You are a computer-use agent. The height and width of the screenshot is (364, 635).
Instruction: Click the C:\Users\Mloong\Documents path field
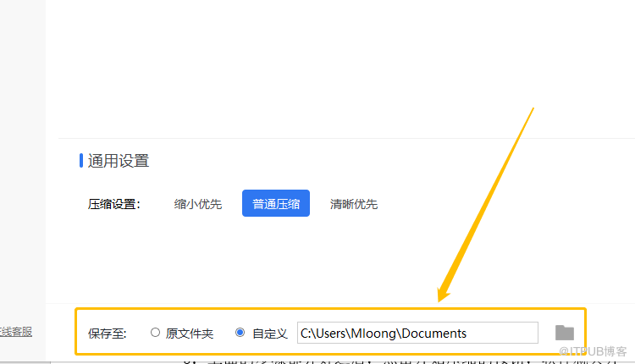coord(417,333)
